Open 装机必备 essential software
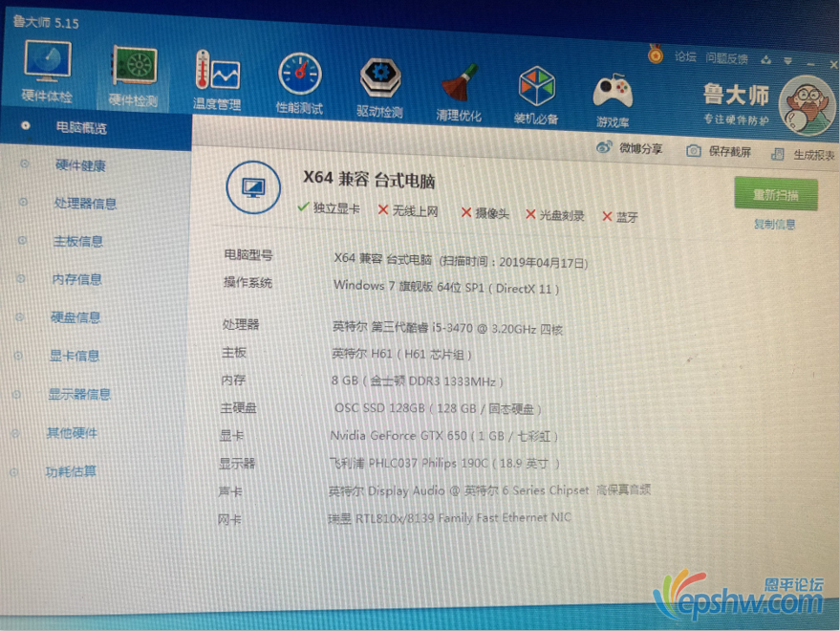 click(x=536, y=96)
